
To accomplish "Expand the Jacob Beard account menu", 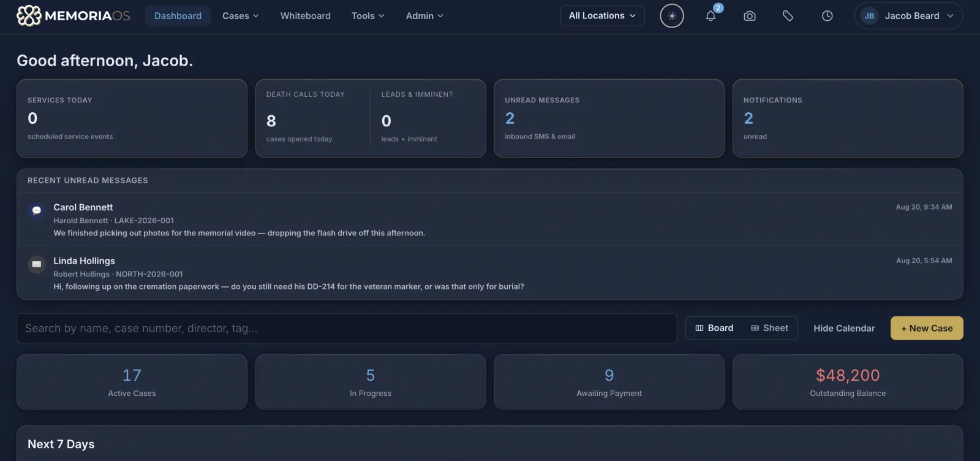I will pyautogui.click(x=909, y=16).
